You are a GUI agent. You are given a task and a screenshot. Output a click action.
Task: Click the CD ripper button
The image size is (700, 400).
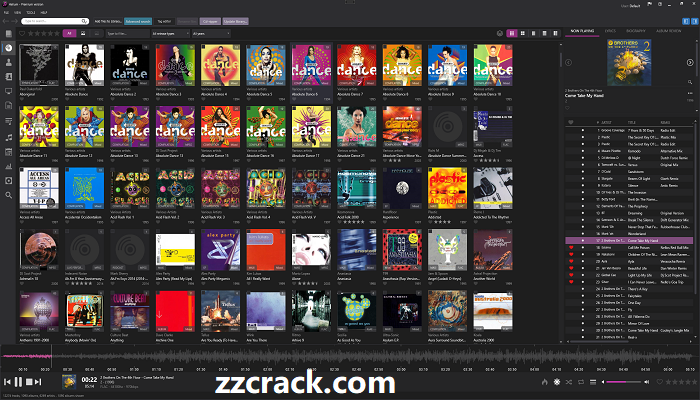(x=210, y=21)
